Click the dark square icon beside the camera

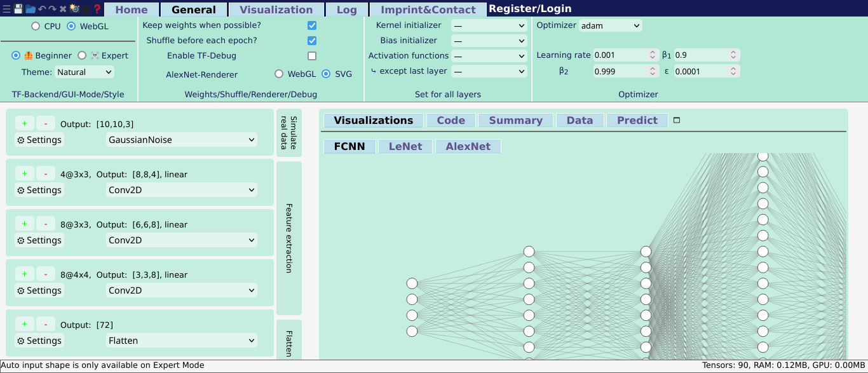pyautogui.click(x=86, y=10)
